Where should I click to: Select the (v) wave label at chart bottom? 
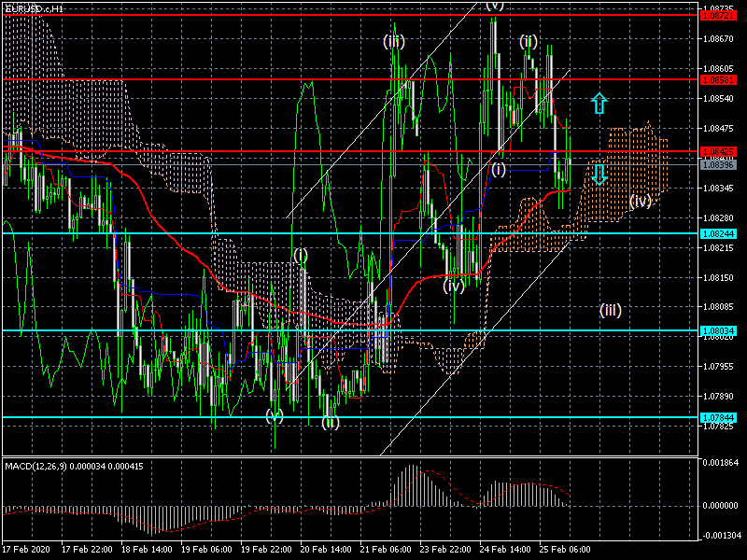coord(274,415)
